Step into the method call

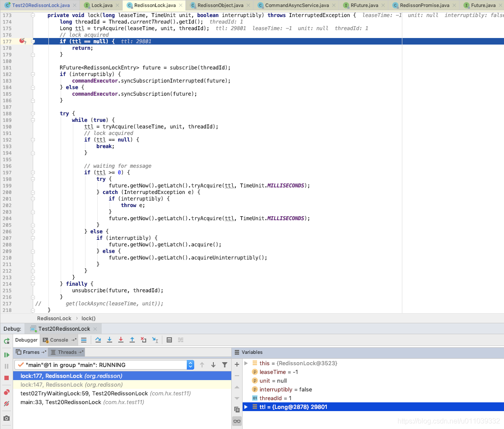click(109, 340)
